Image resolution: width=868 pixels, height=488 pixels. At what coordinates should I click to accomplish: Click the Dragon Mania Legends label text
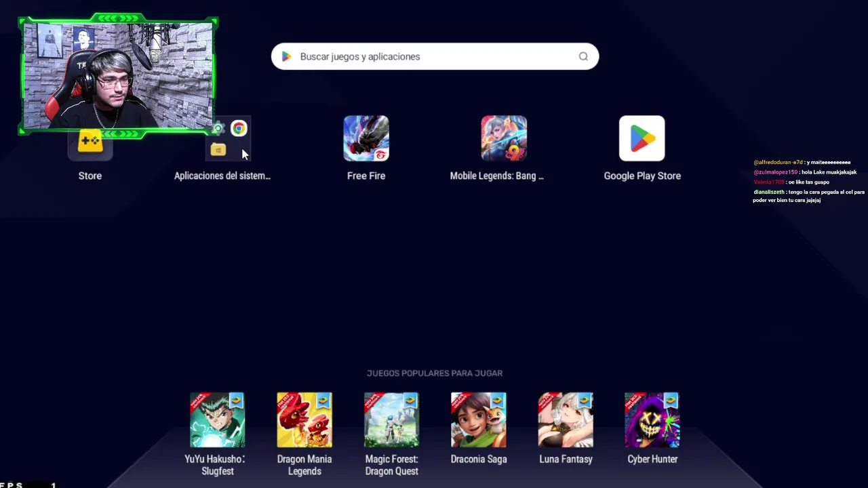[x=304, y=465]
